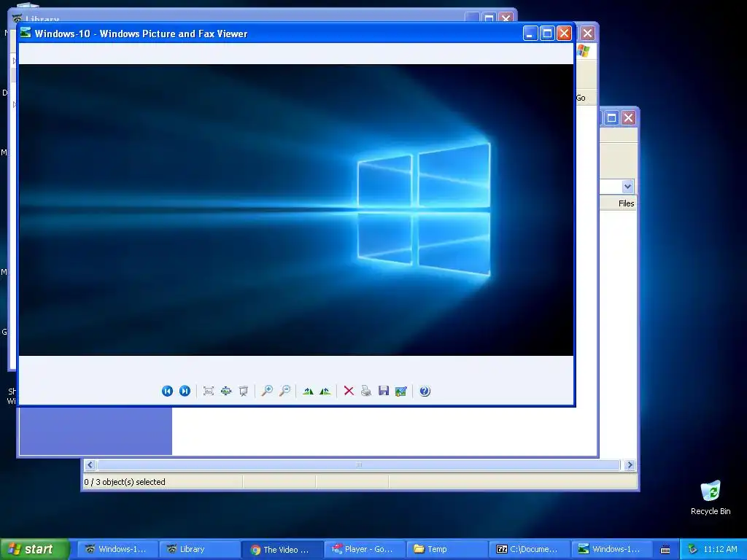Click the status text '0 / 3 object(s) selected'
The width and height of the screenshot is (747, 560).
tap(125, 482)
